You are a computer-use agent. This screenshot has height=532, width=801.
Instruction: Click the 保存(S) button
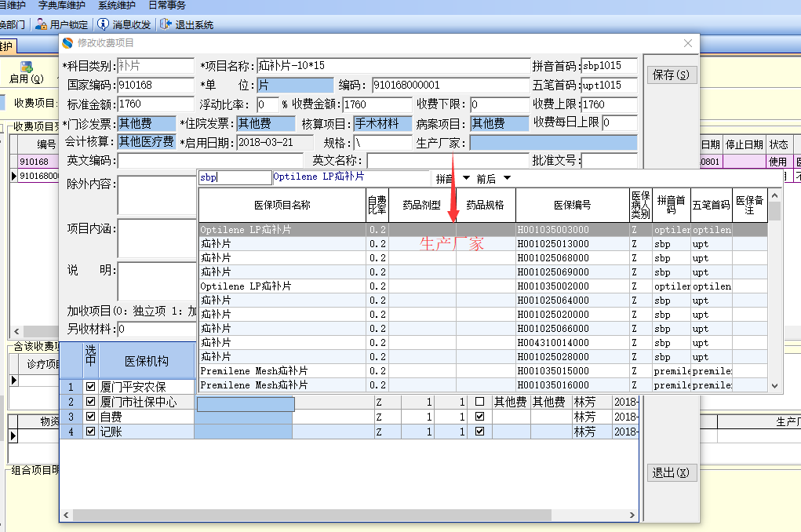671,75
